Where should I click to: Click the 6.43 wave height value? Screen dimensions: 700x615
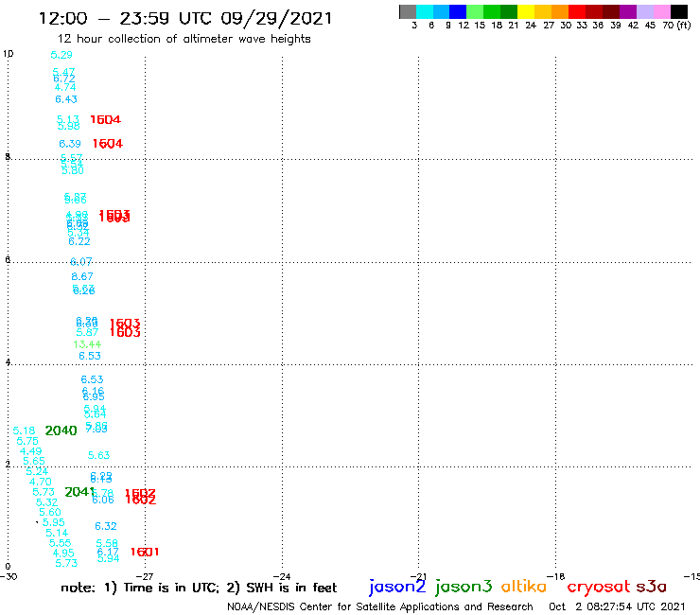(x=66, y=99)
